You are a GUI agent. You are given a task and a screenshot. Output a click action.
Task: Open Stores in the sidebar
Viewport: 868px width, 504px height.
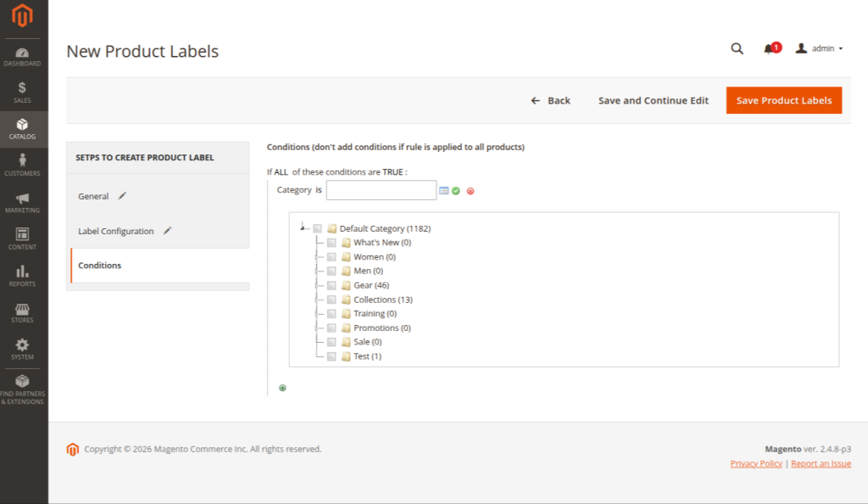23,313
